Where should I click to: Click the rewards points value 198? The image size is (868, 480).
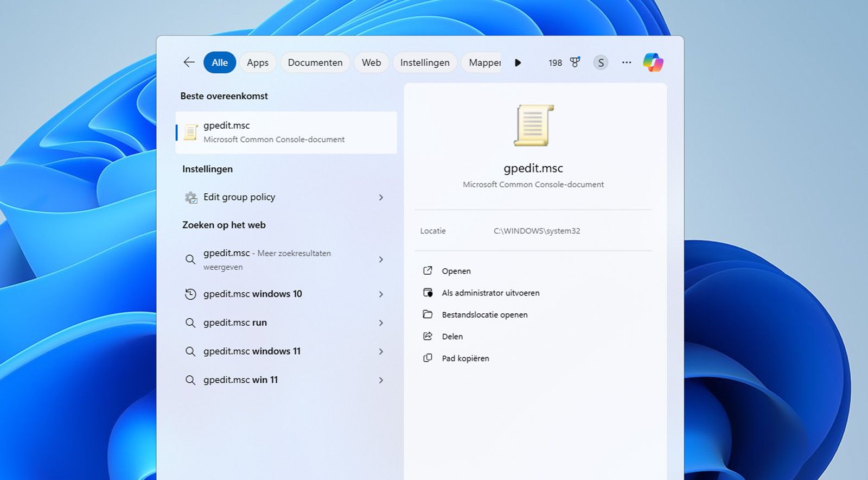point(555,62)
